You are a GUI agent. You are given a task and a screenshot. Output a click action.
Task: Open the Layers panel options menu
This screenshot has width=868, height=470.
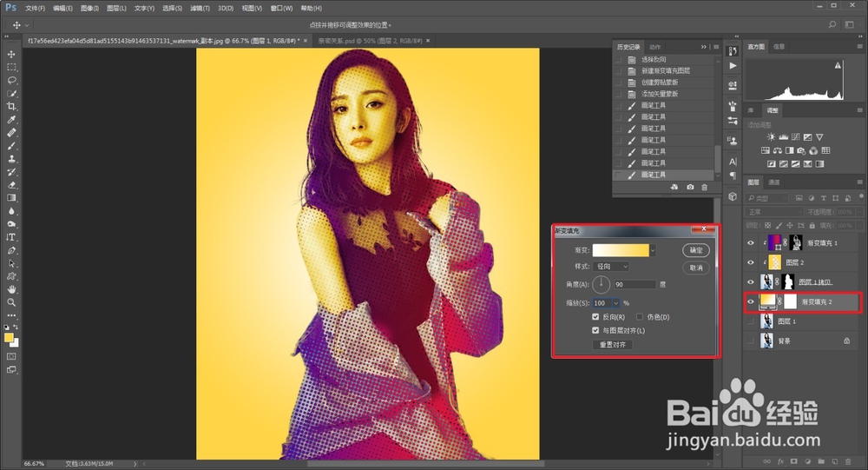tap(859, 182)
